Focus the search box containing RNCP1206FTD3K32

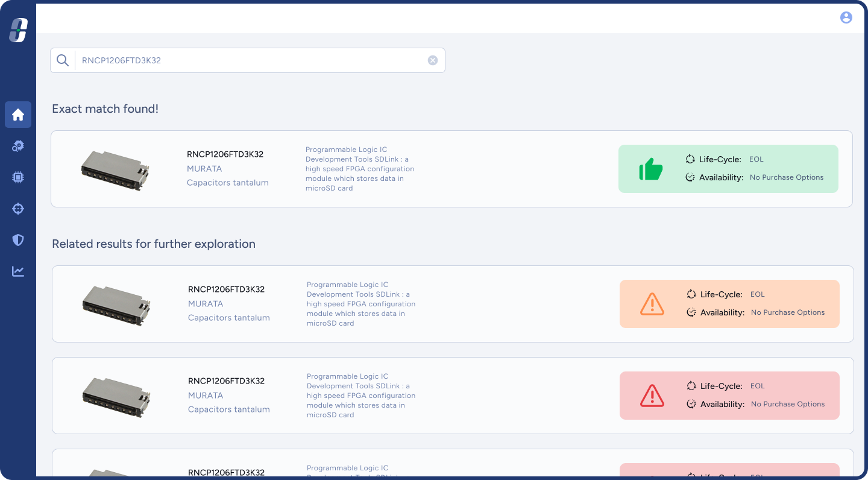click(x=248, y=60)
